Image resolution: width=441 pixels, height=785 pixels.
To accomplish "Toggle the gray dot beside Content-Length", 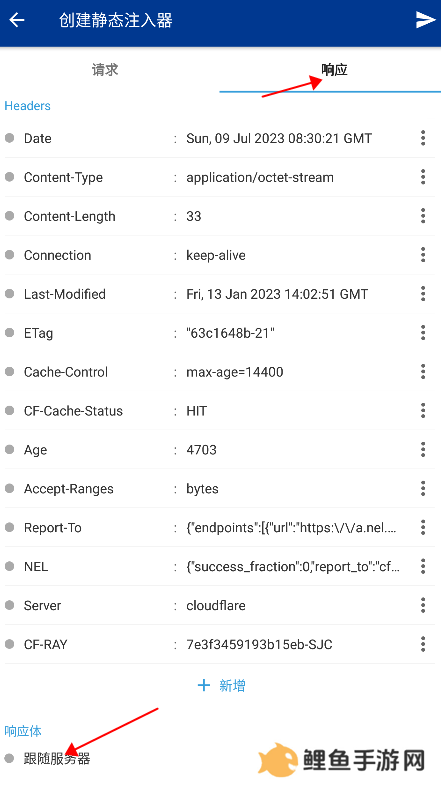I will click(x=10, y=216).
